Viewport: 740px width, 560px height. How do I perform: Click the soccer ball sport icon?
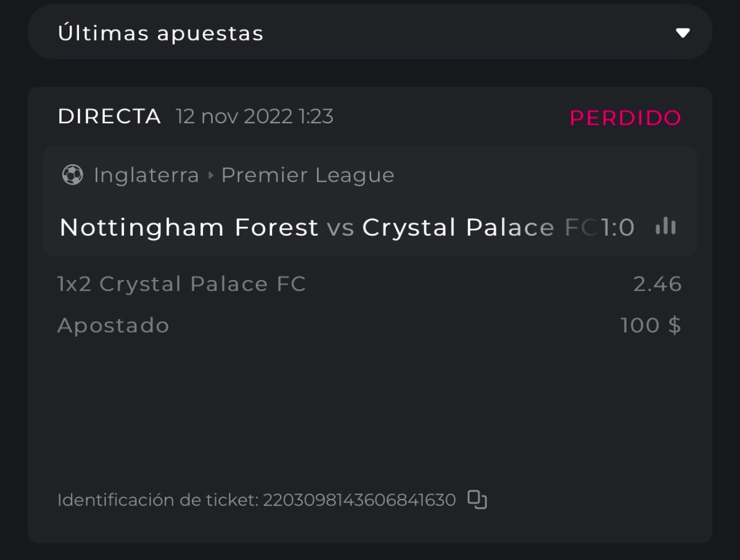[x=72, y=175]
